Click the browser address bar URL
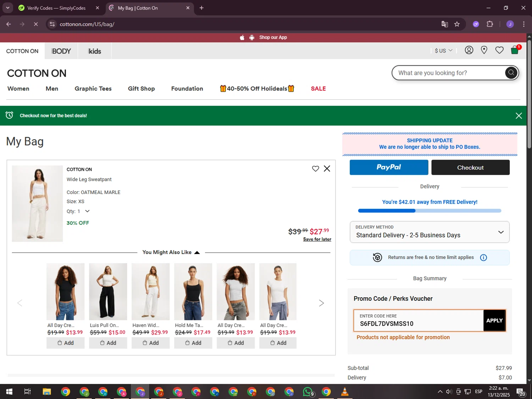This screenshot has height=399, width=532. [x=87, y=24]
